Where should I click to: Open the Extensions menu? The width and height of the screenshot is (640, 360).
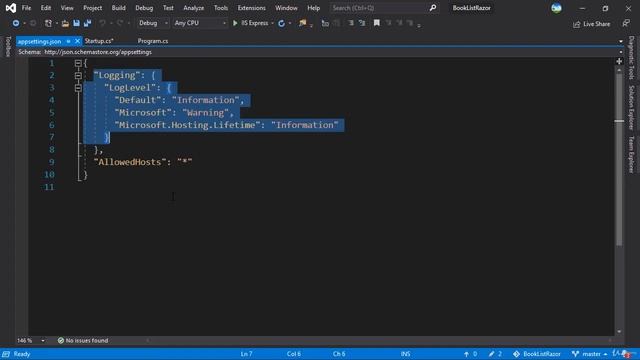point(251,8)
